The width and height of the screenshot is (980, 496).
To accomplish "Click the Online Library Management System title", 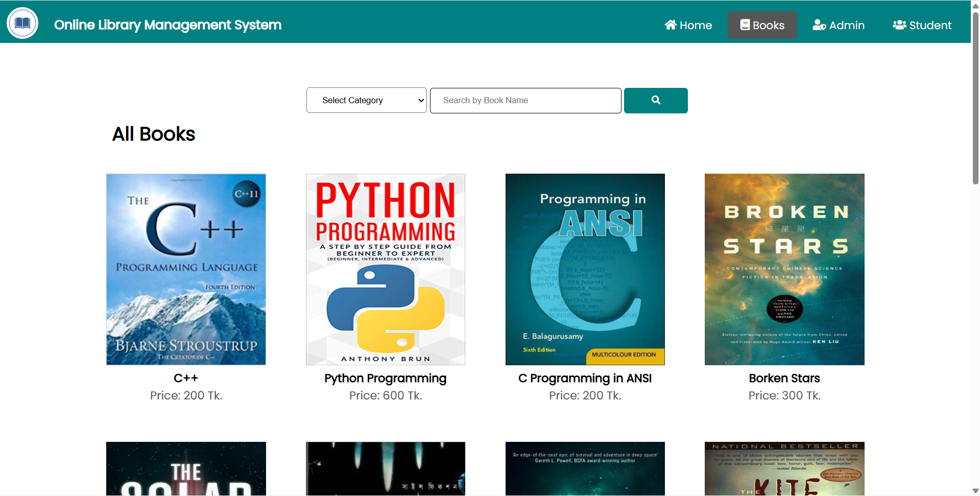I will tap(168, 25).
